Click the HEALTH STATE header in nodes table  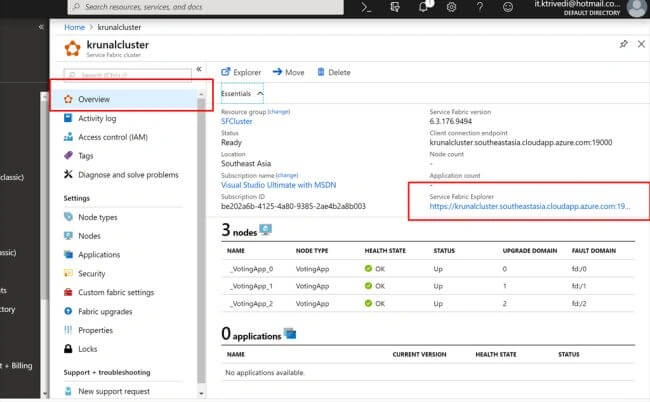(x=385, y=251)
